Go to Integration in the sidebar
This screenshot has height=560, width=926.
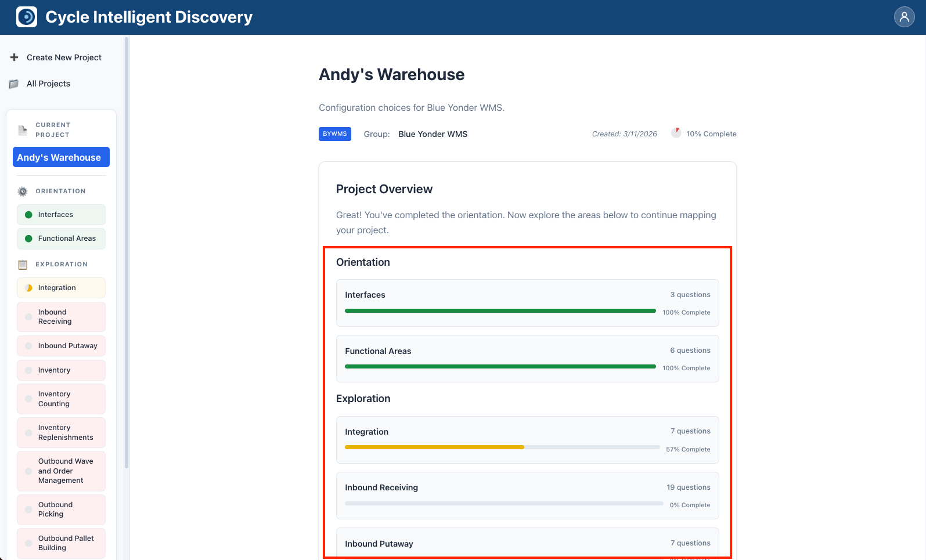[61, 288]
